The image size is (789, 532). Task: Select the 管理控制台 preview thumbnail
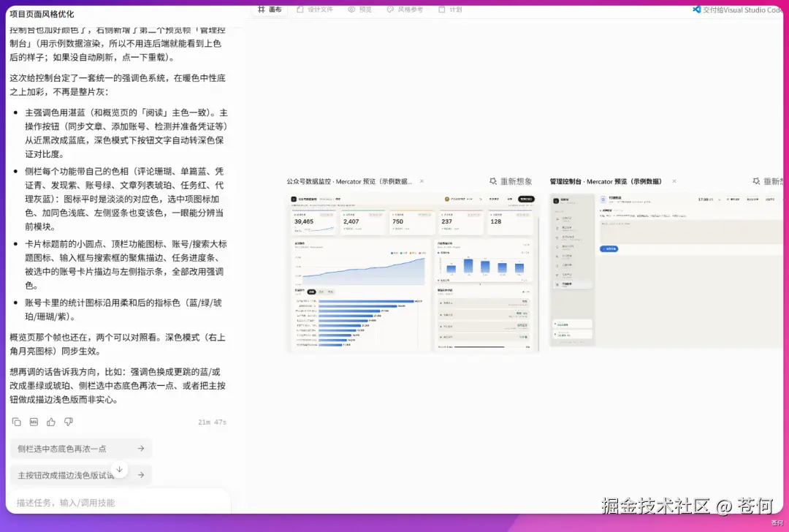point(668,270)
